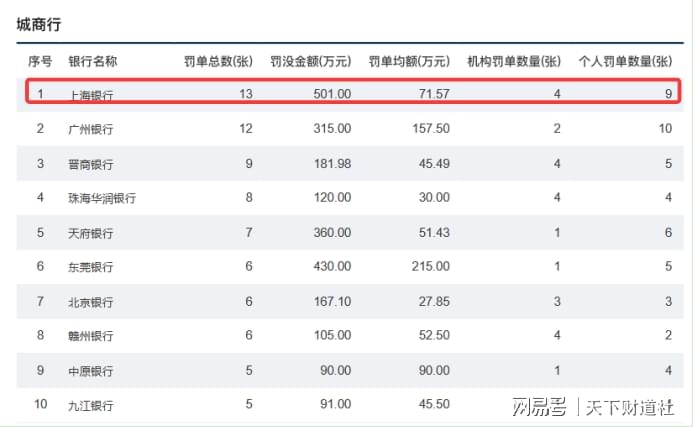This screenshot has height=427, width=693.
Task: Sort by 罚没金额(万元) column header
Action: pyautogui.click(x=310, y=62)
